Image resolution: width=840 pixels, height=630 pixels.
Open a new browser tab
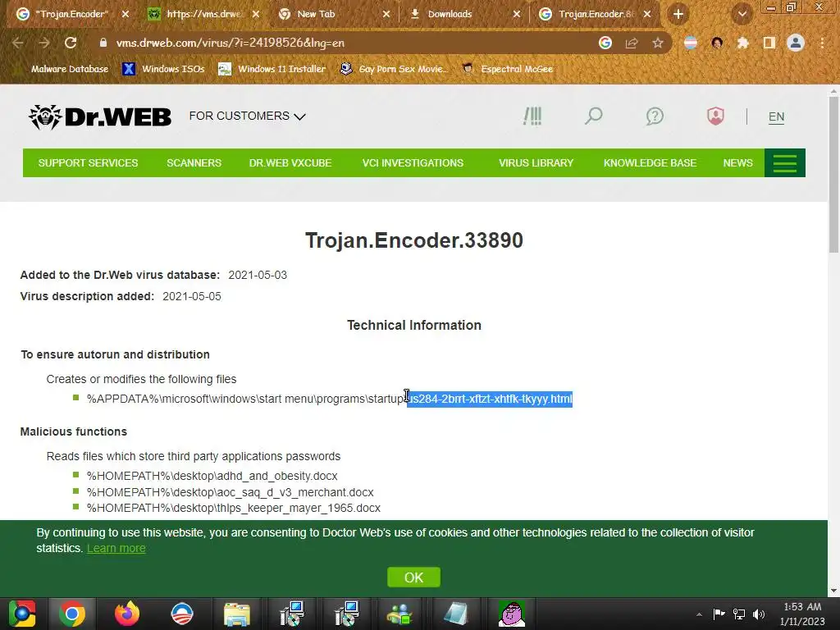tap(678, 14)
